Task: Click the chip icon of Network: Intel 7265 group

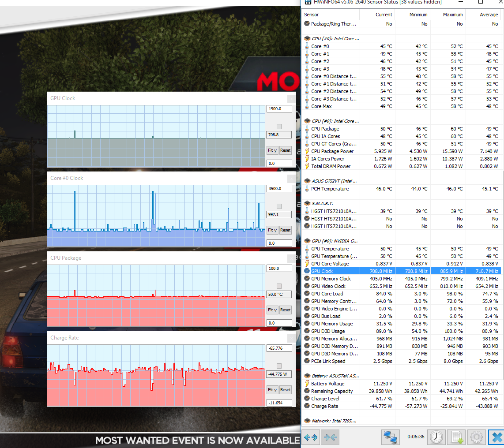Action: 307,421
